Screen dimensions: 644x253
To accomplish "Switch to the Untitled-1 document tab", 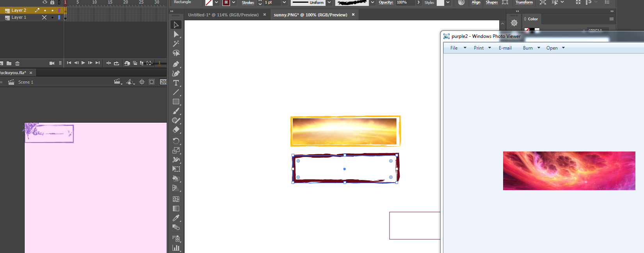I will (x=223, y=15).
